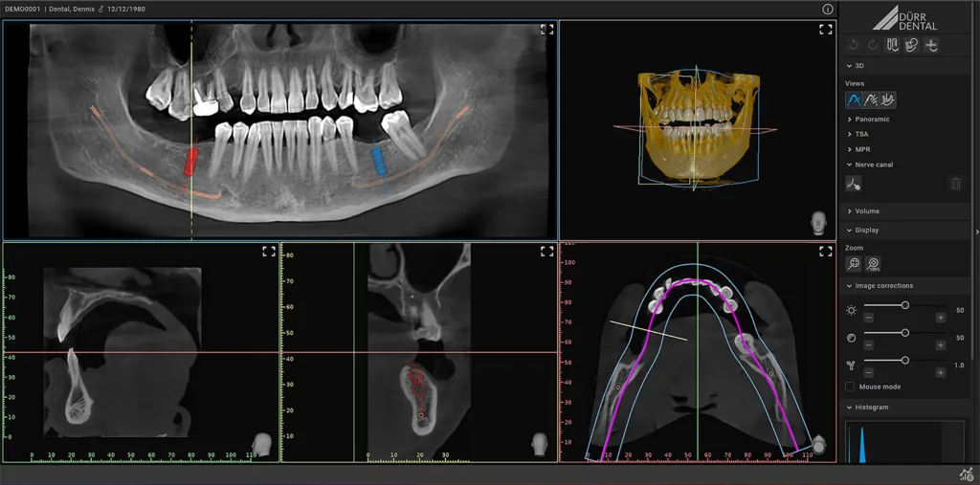
Task: Click the contrast circle icon
Action: point(851,338)
